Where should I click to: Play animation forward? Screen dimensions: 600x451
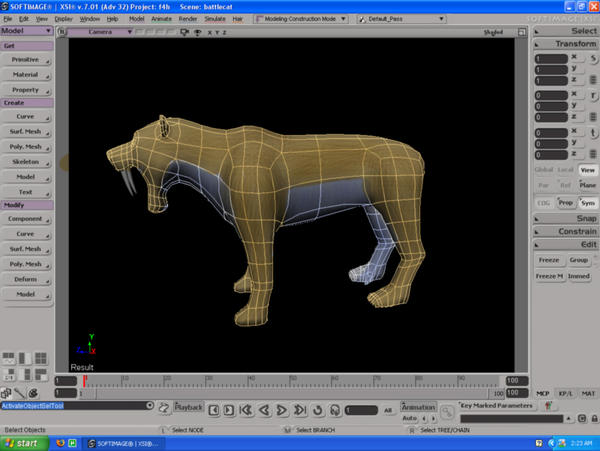[281, 410]
